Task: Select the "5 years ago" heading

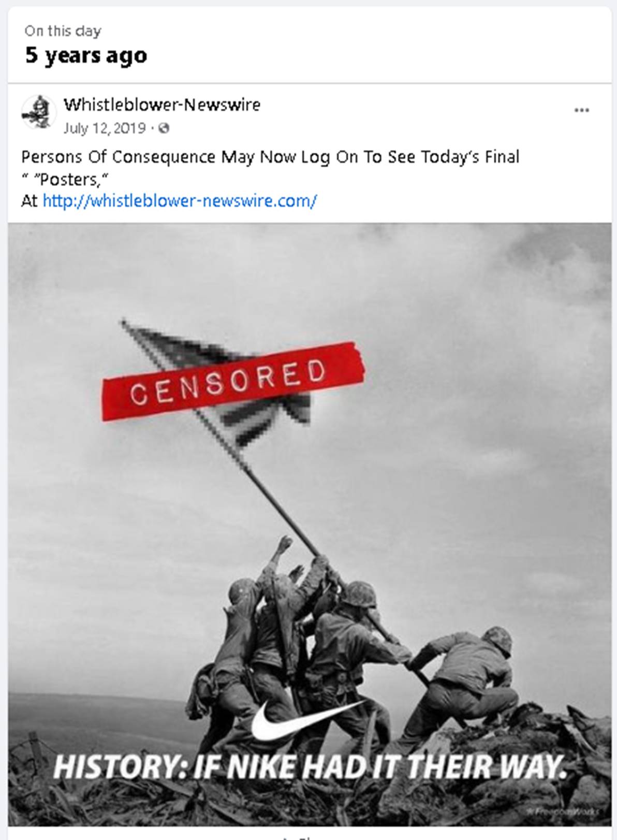Action: pos(86,55)
